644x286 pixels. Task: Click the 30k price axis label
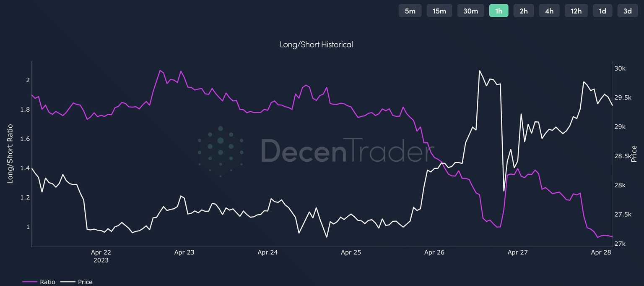[620, 68]
